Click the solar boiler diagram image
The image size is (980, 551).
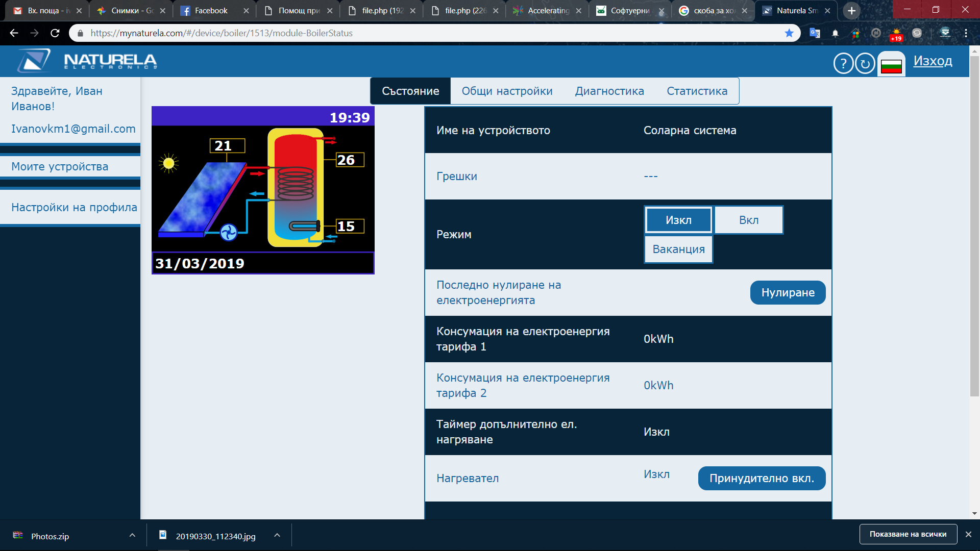coord(263,190)
